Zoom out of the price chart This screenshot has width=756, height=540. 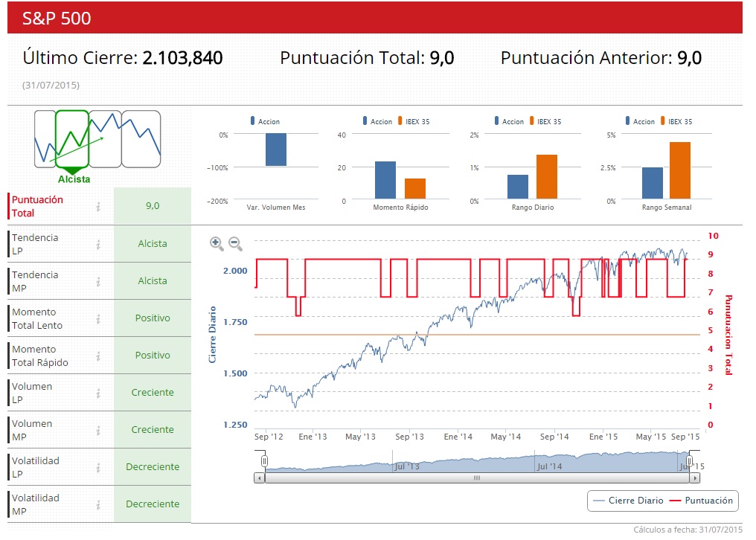tap(235, 243)
